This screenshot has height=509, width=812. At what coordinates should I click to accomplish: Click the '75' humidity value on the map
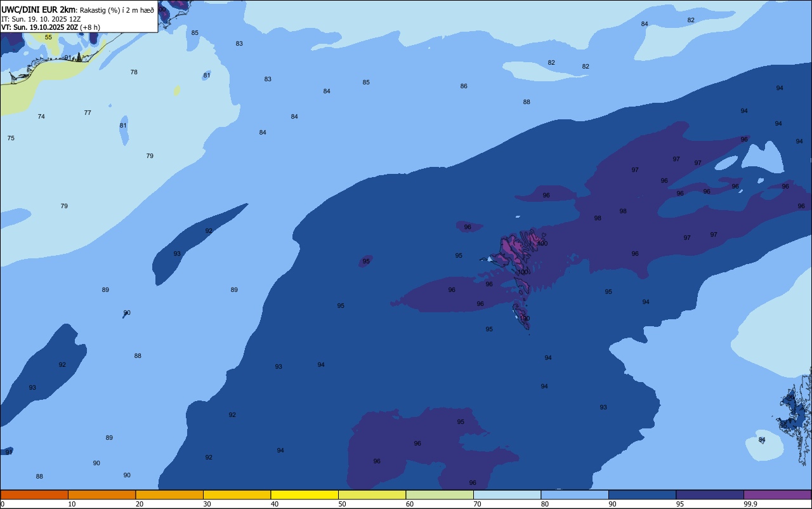[x=11, y=138]
